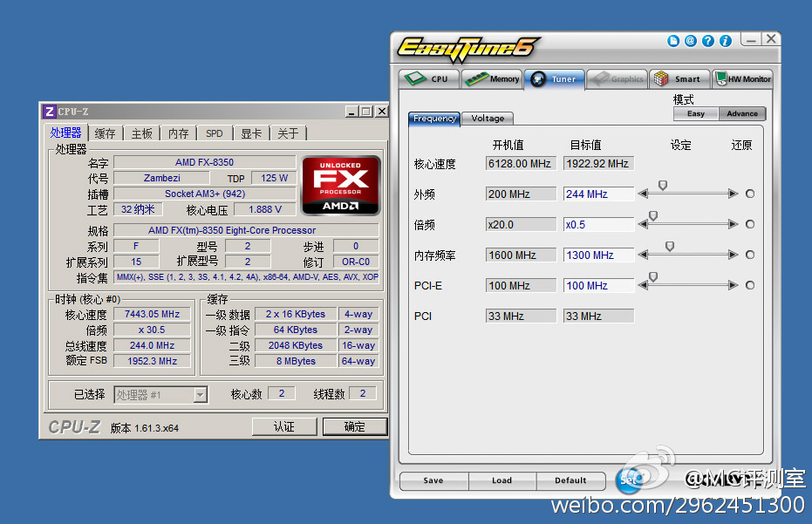The height and width of the screenshot is (524, 812).
Task: Select the Tuner tab in EasyTune6
Action: 554,79
